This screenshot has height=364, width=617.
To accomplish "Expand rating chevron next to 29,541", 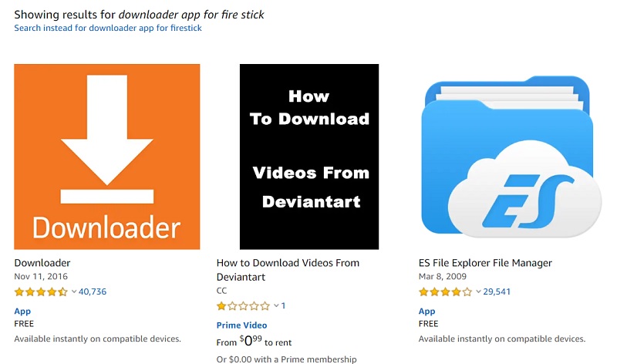I will pos(478,292).
